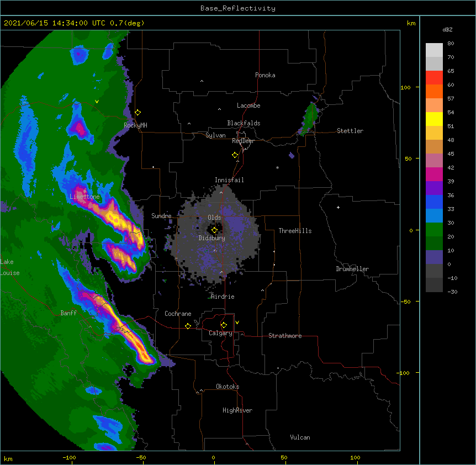Click the Lacombe city label
The height and width of the screenshot is (465, 476).
[248, 105]
